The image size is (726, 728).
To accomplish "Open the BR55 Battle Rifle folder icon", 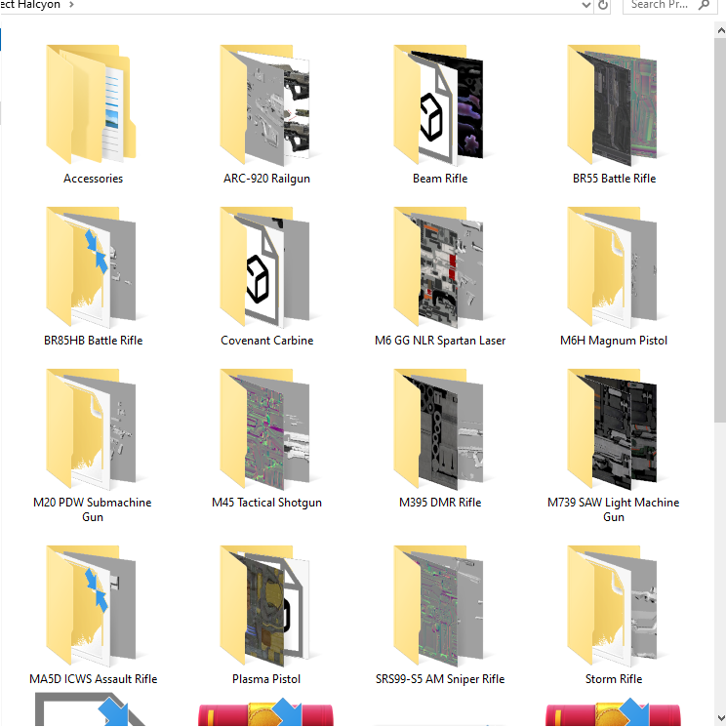I will (612, 105).
